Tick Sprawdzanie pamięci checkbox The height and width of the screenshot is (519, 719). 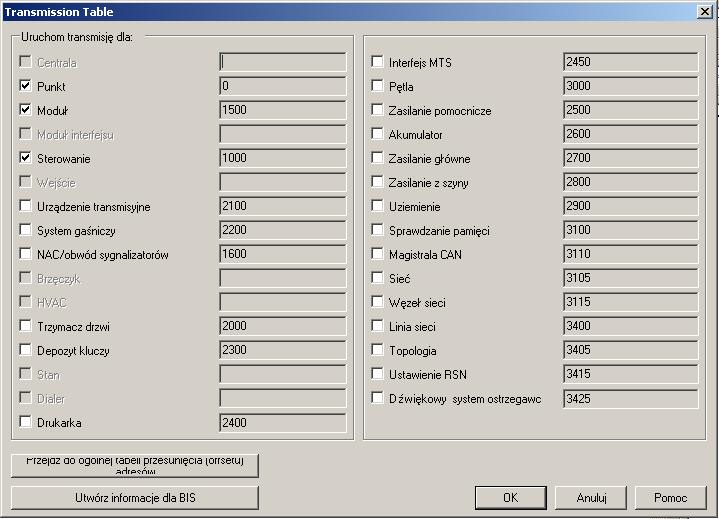pos(377,229)
